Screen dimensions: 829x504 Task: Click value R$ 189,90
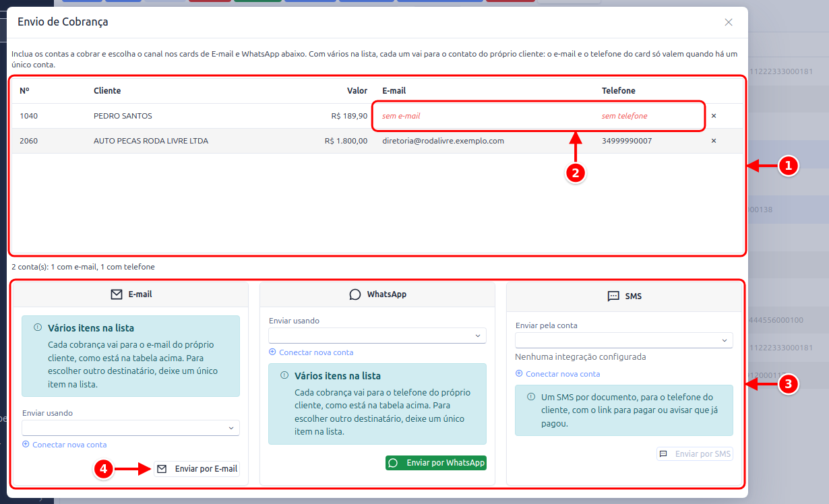[x=349, y=116]
